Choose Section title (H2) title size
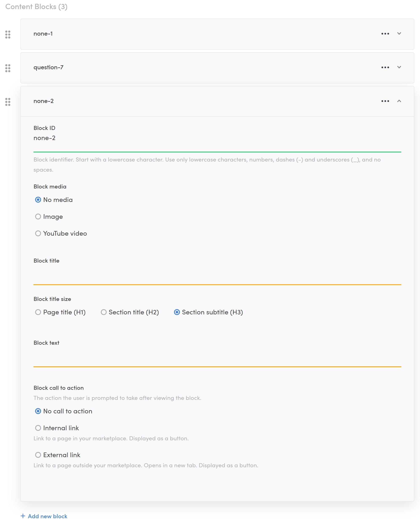 tap(104, 312)
